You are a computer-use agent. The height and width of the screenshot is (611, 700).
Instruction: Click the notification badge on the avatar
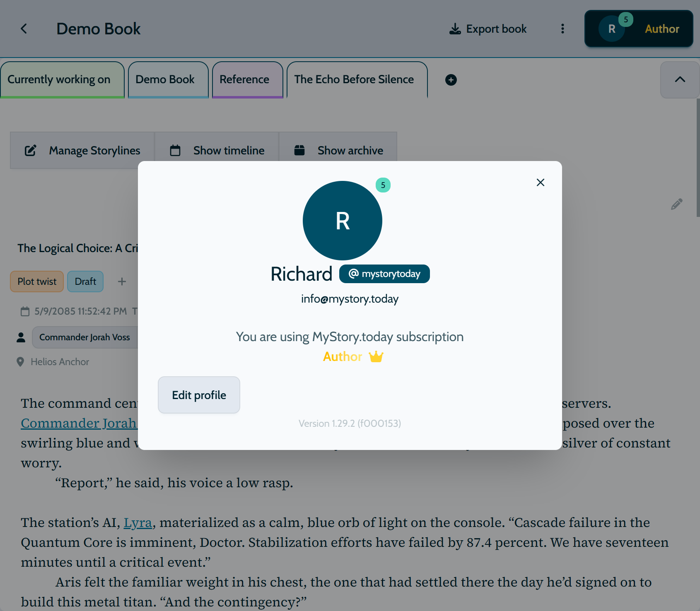coord(383,185)
